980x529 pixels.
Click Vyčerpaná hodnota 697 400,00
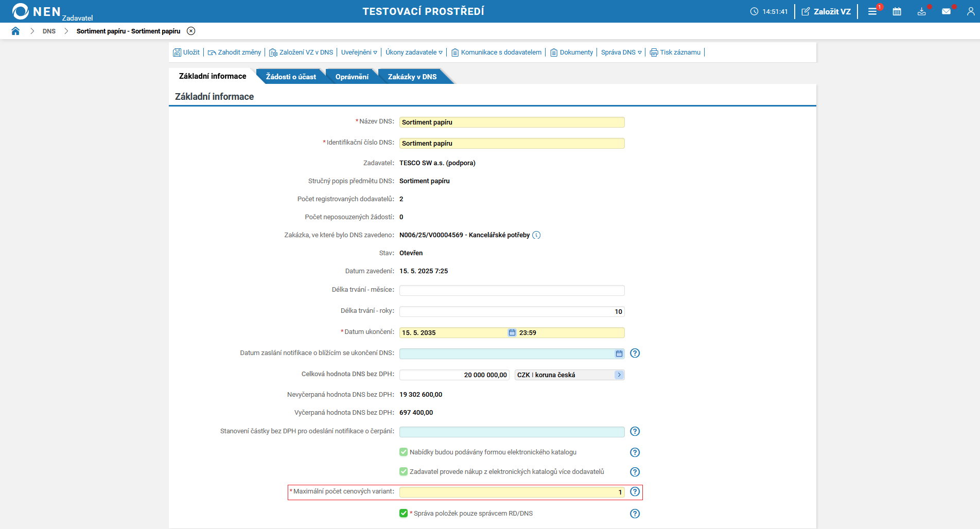tap(416, 413)
